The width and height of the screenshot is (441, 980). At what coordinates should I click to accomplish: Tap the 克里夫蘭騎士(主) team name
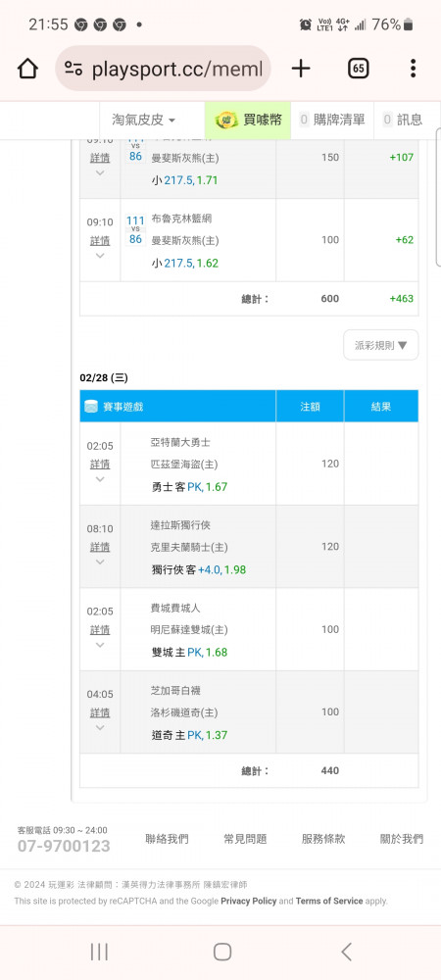coord(189,547)
